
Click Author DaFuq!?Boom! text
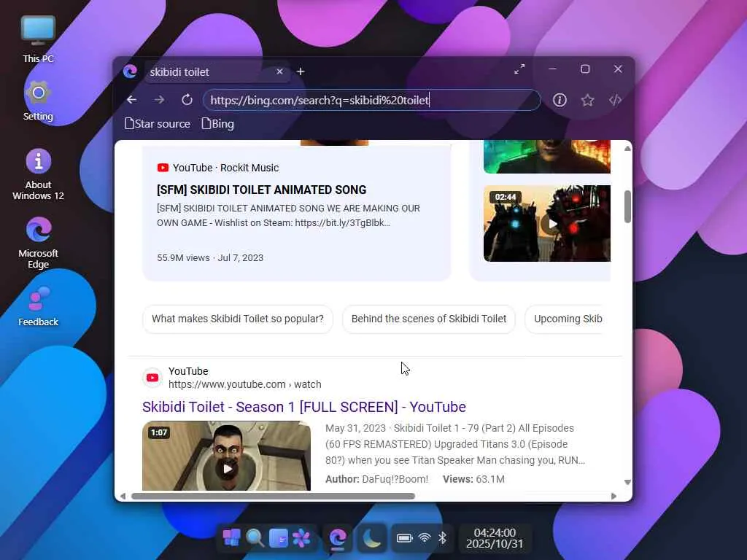377,479
